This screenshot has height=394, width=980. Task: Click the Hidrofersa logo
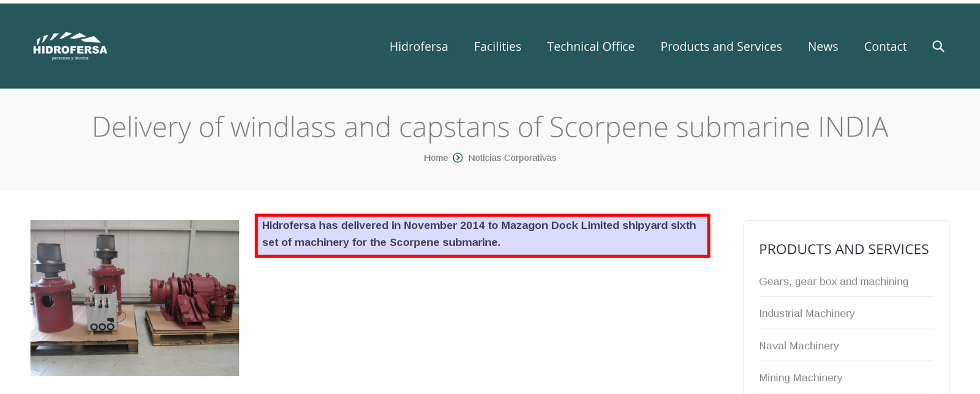tap(70, 46)
